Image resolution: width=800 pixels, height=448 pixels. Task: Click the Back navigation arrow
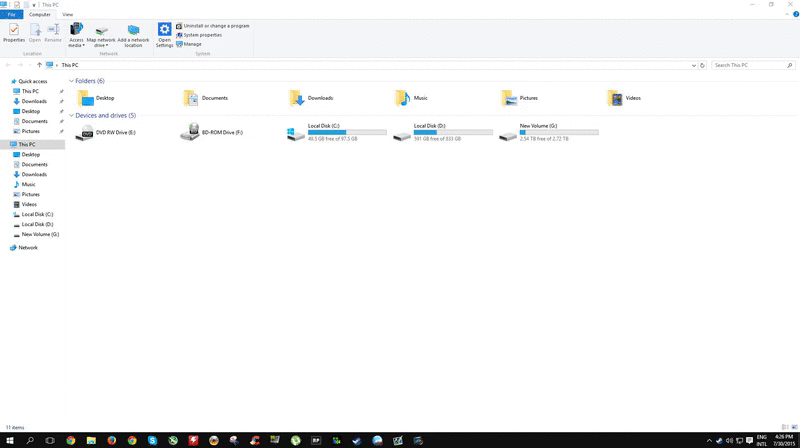8,65
